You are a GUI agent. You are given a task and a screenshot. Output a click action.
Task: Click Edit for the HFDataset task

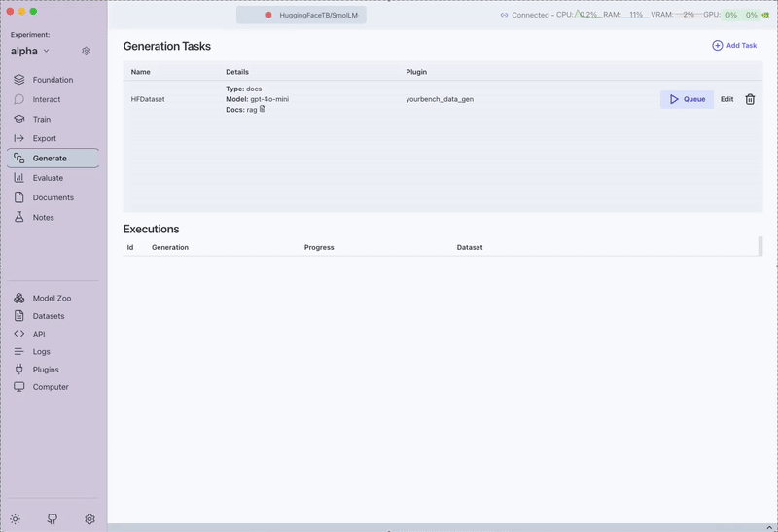pos(726,99)
